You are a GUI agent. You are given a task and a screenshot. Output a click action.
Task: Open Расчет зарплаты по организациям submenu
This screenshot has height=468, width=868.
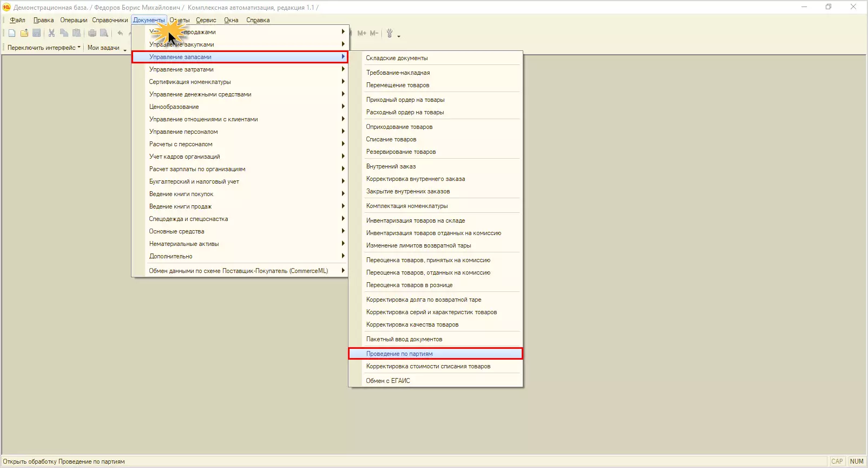[x=240, y=169]
